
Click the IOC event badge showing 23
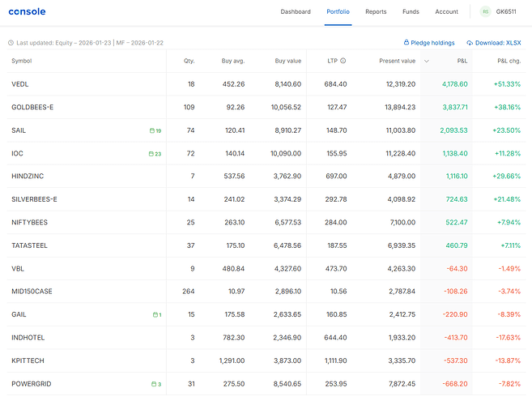(x=155, y=153)
